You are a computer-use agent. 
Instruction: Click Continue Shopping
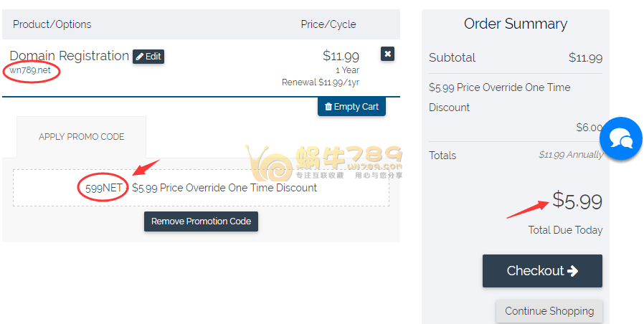point(549,311)
